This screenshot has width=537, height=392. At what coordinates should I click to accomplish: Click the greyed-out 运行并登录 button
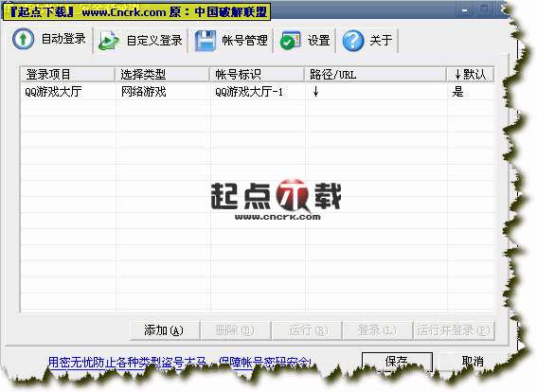(454, 330)
